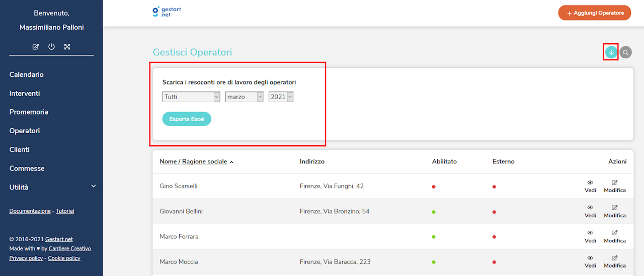Click address Firenze, Via Baracca, 223
644x276 pixels.
[335, 261]
